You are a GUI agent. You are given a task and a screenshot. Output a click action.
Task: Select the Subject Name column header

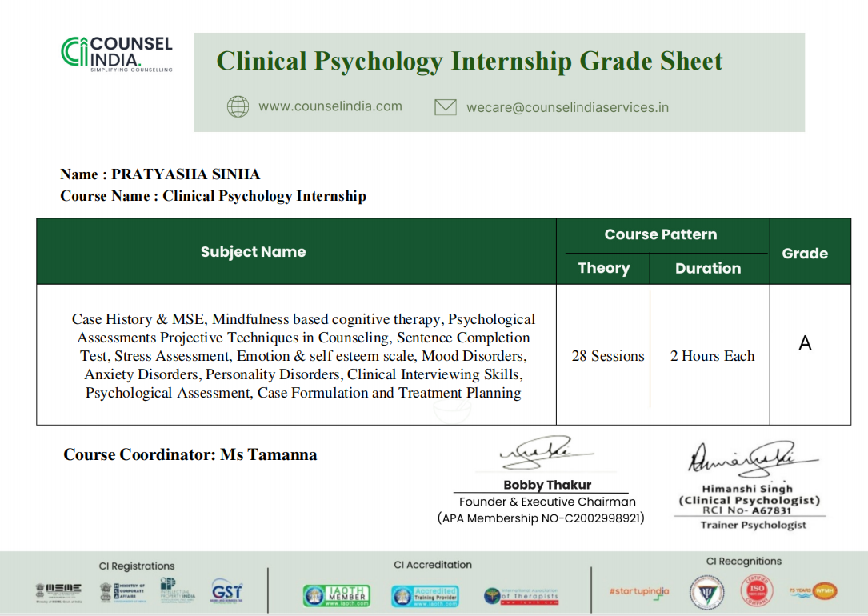pyautogui.click(x=253, y=252)
